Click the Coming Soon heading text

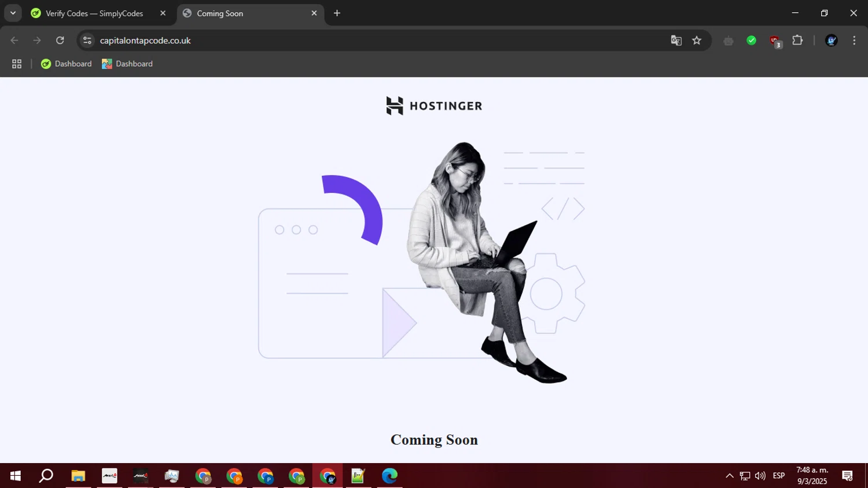click(x=434, y=440)
